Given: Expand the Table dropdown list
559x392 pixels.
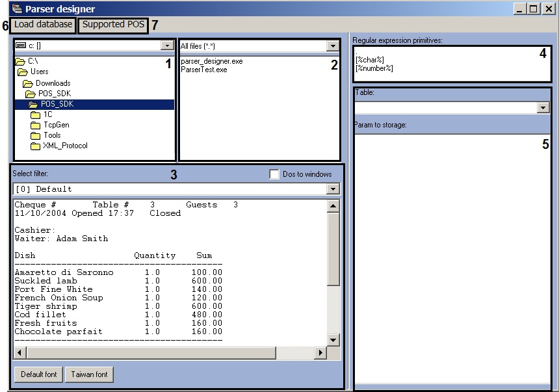Looking at the screenshot, I should (543, 108).
